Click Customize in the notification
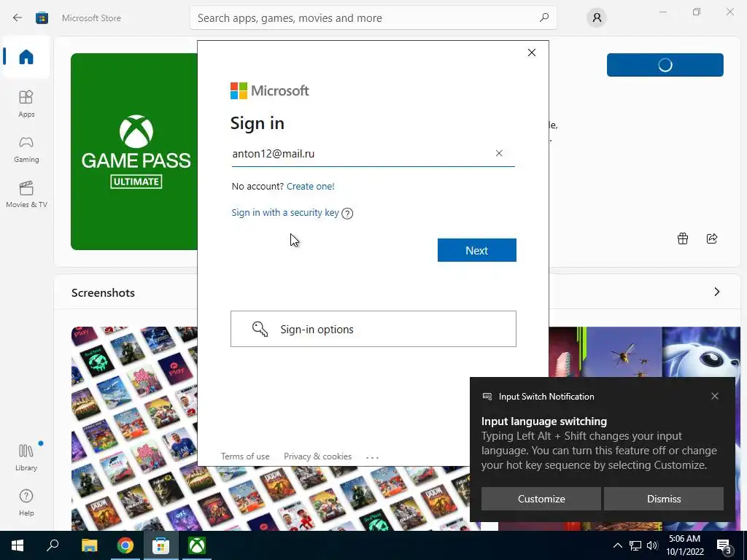The image size is (747, 560). coord(541,499)
